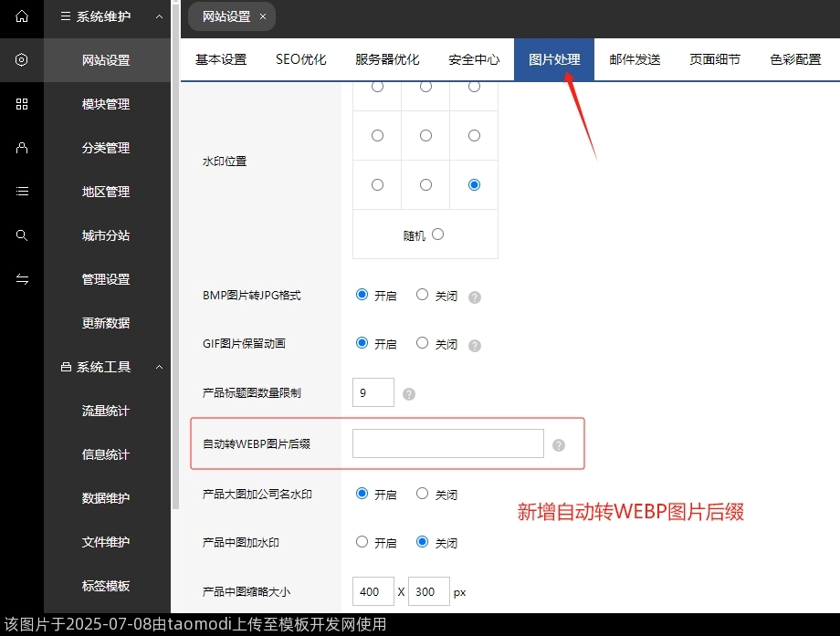Open the 更新数据 menu item
The image size is (840, 636).
click(x=104, y=323)
